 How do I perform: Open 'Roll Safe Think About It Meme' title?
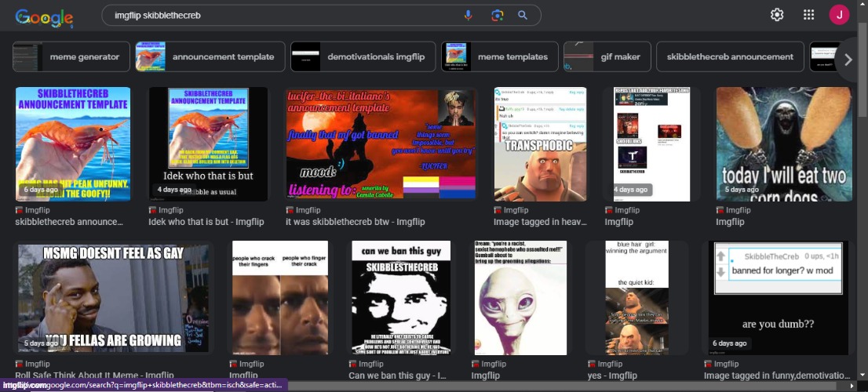click(x=95, y=376)
